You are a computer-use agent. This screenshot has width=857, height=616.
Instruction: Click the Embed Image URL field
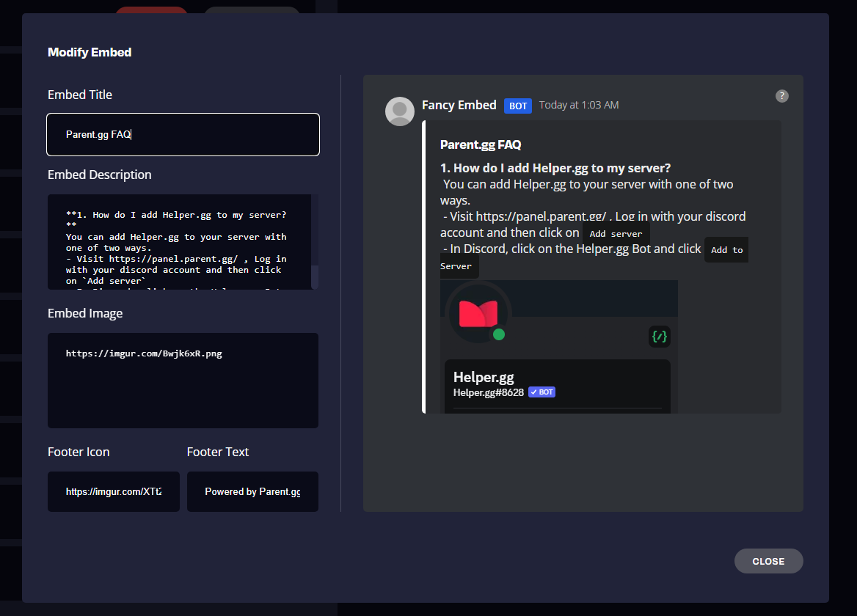183,381
